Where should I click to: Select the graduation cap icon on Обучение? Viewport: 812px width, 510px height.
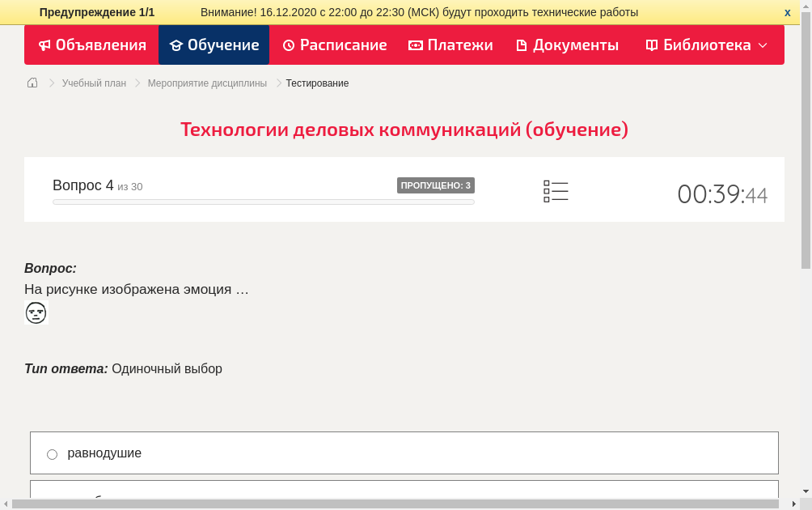176,45
